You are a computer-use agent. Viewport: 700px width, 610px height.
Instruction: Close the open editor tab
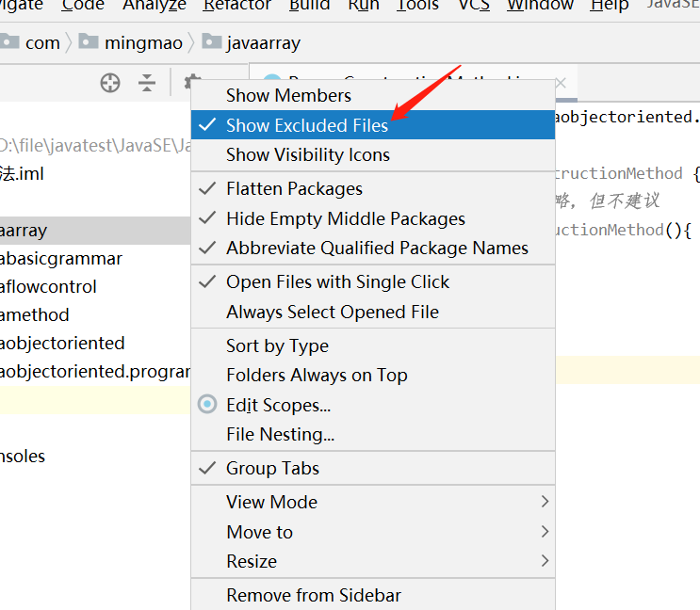click(561, 83)
